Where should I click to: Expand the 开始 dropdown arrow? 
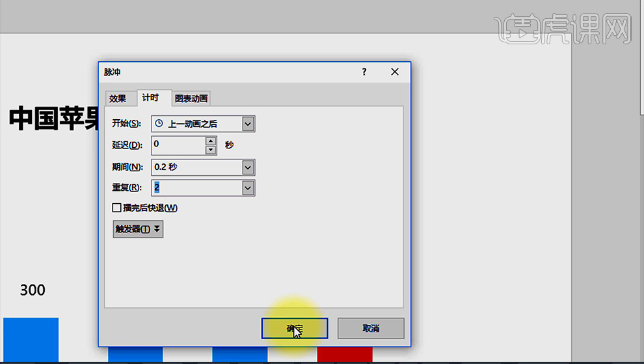[248, 124]
